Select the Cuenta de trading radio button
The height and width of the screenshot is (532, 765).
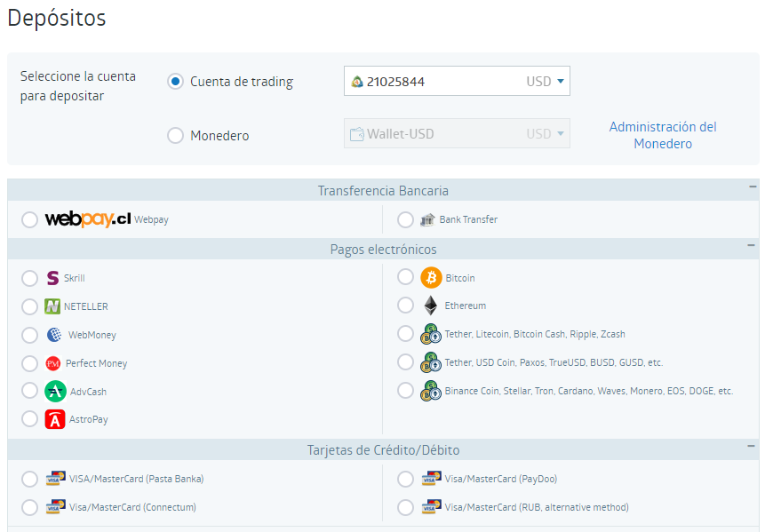click(176, 82)
